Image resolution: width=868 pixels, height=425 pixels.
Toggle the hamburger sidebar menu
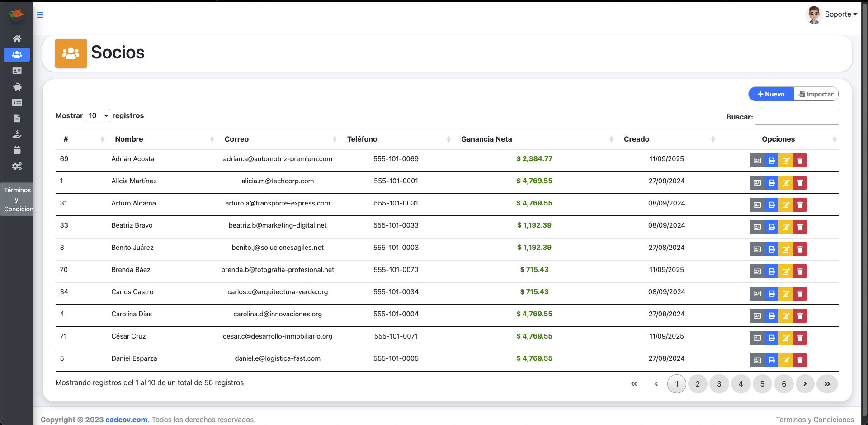tap(40, 15)
